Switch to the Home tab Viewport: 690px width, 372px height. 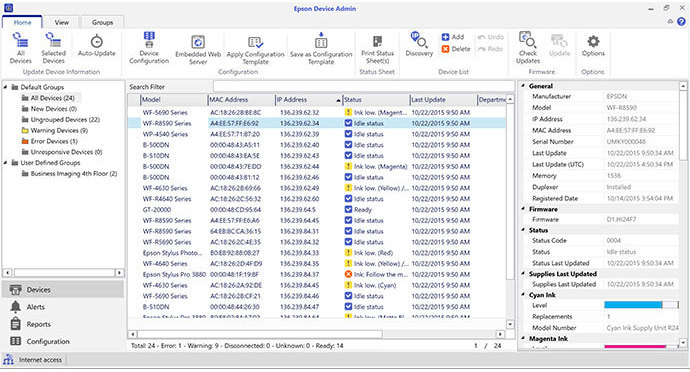[22, 22]
